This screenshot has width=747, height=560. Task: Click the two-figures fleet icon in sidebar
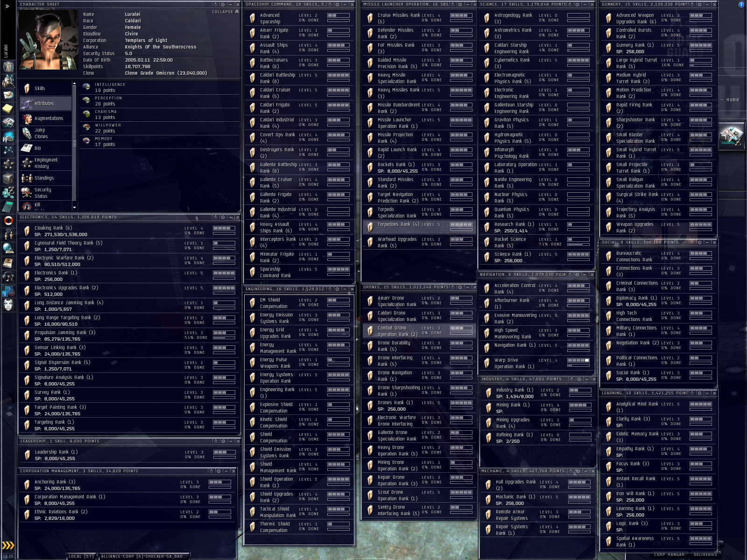tap(8, 234)
